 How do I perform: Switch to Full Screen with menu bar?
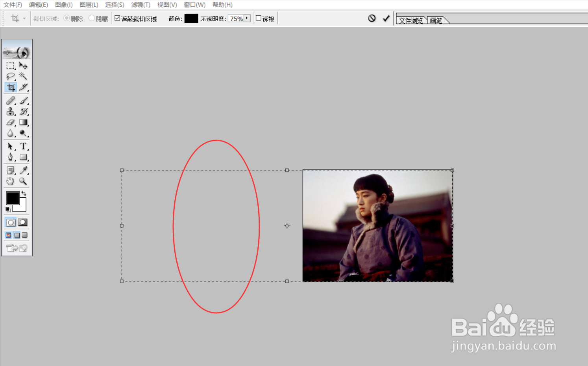[17, 235]
